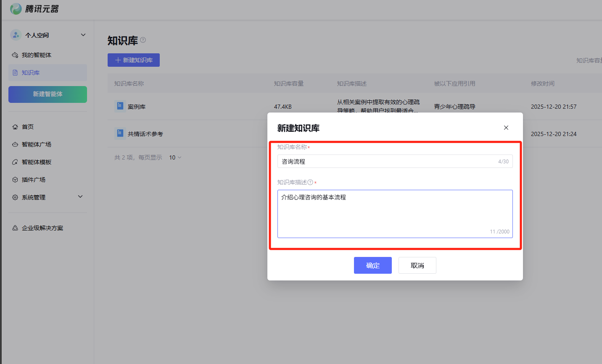Click the 知识库名称 input field
Screen dimensions: 602x364
387,162
